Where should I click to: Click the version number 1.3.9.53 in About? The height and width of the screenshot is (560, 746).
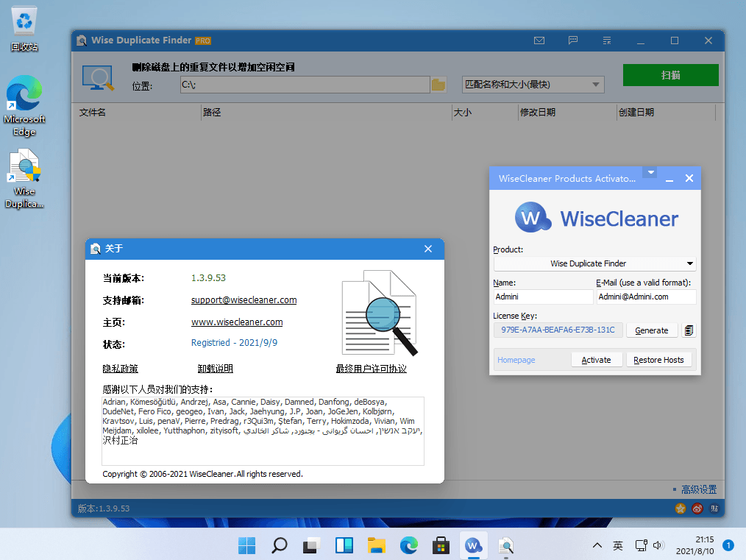pyautogui.click(x=208, y=278)
